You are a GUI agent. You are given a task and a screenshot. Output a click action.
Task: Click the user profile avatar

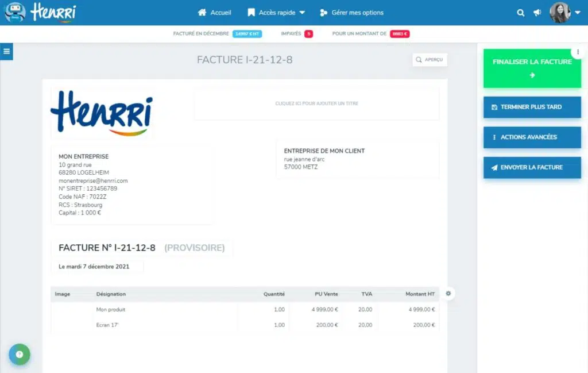[x=560, y=12]
